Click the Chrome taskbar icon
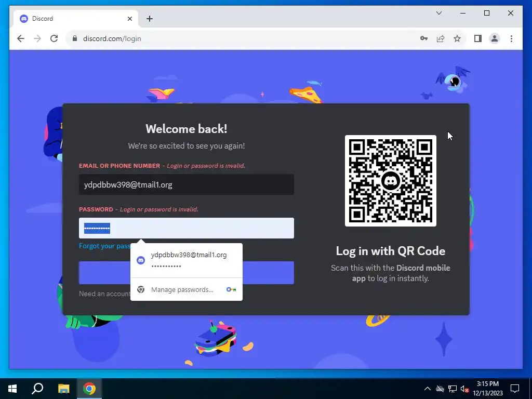The image size is (532, 399). tap(89, 389)
